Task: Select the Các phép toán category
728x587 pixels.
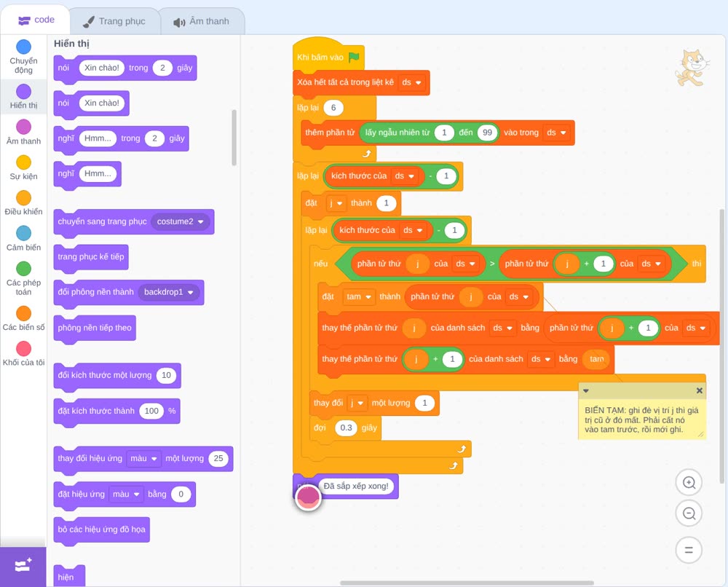Action: (x=24, y=279)
